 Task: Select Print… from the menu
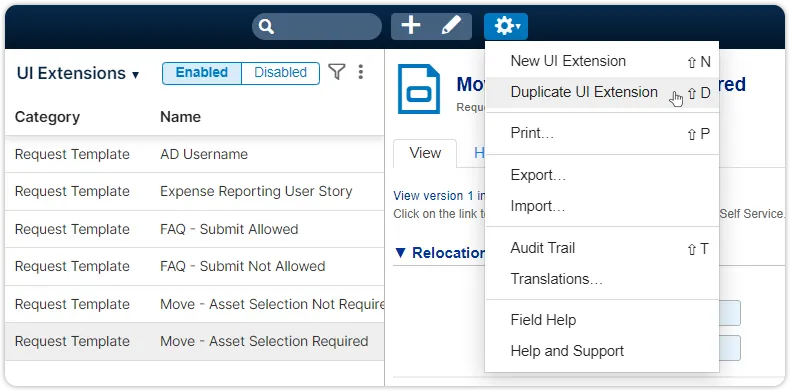[602, 134]
